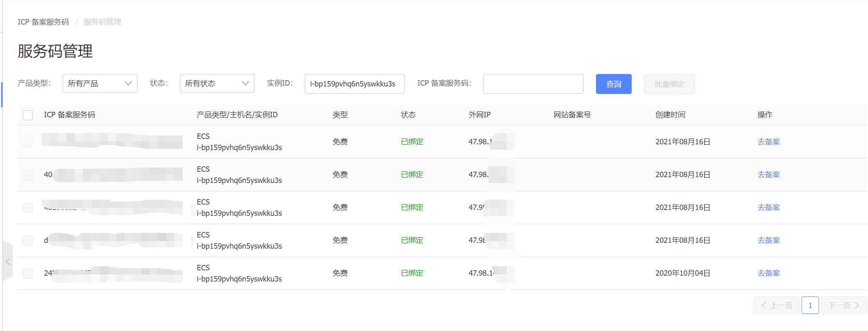Check the second row checkbox
Image resolution: width=868 pixels, height=331 pixels.
click(x=28, y=175)
